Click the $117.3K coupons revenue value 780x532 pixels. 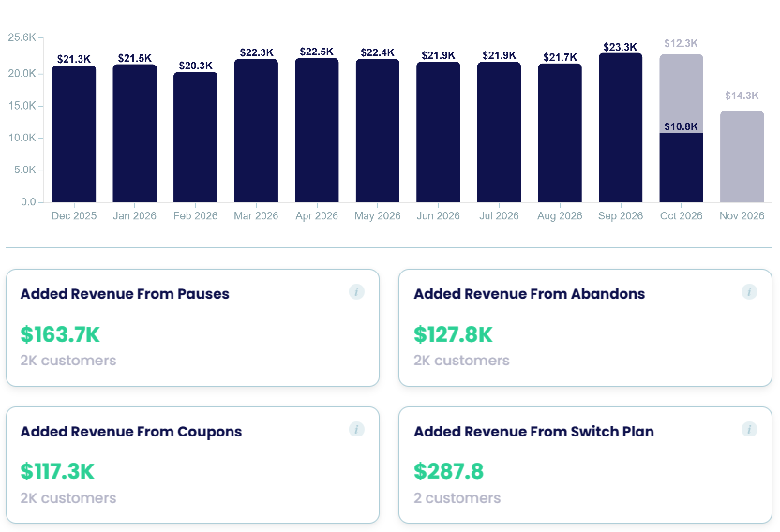pyautogui.click(x=56, y=471)
